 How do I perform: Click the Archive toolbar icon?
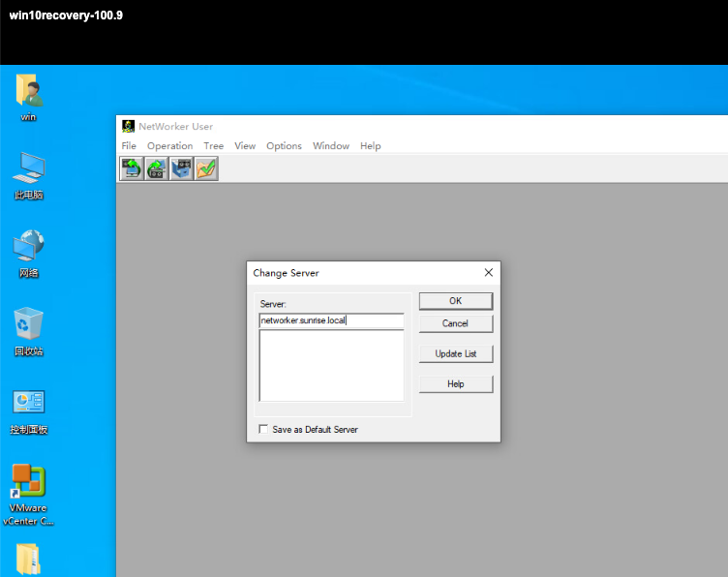182,168
